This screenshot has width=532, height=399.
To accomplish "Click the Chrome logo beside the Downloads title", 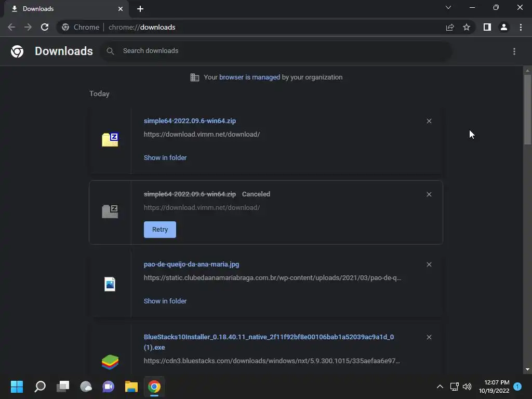I will pos(17,51).
